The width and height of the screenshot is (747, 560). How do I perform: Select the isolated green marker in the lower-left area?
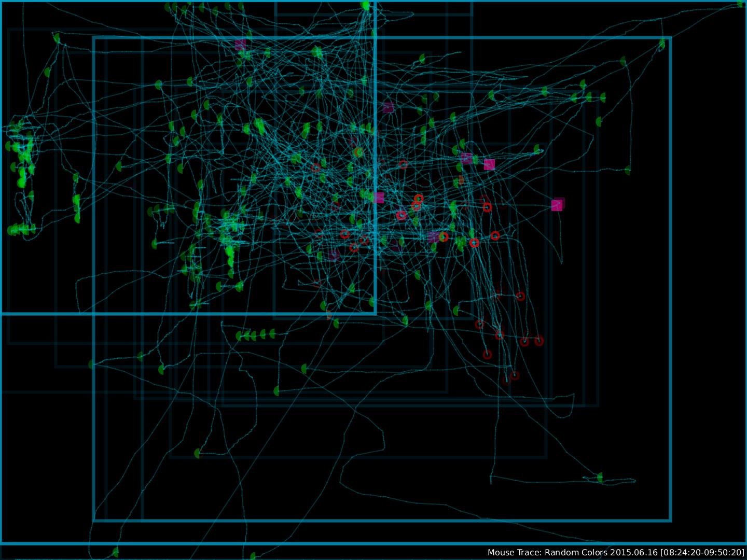tap(197, 454)
